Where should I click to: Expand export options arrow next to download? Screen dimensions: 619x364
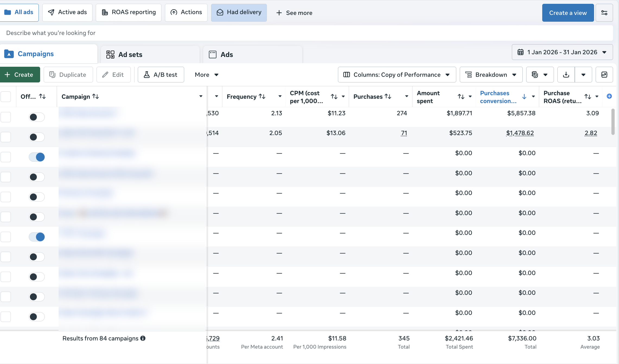click(583, 75)
